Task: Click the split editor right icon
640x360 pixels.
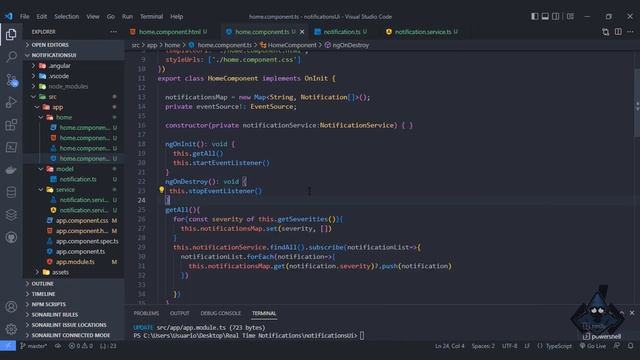Action: 618,31
